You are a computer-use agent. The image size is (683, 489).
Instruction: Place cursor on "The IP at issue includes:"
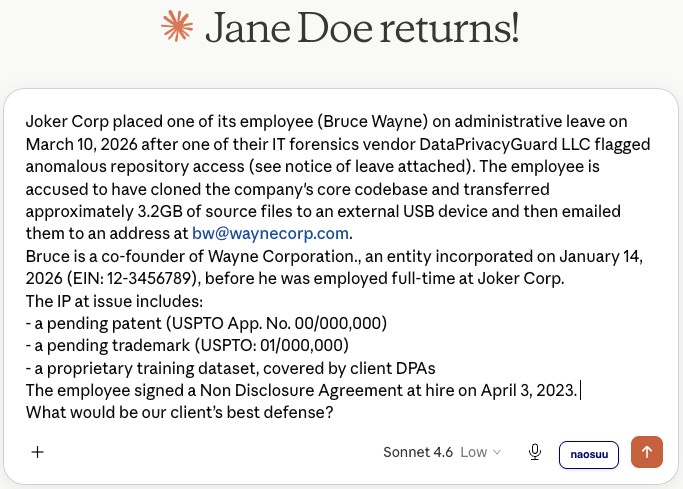click(x=114, y=301)
